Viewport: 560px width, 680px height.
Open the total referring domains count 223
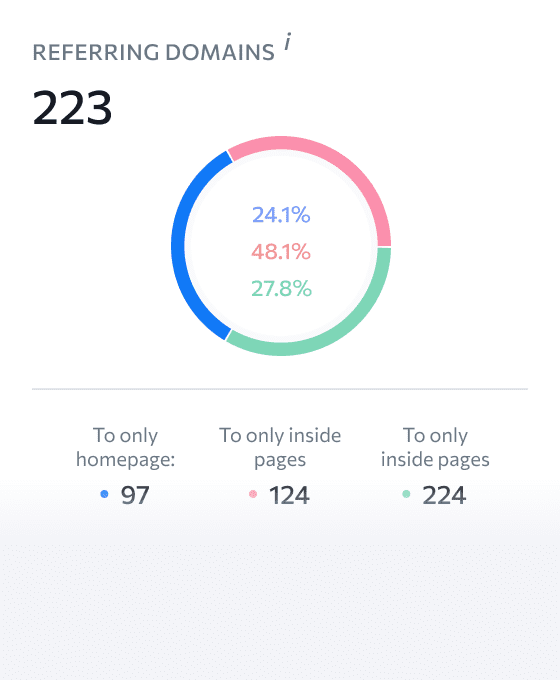coord(72,107)
